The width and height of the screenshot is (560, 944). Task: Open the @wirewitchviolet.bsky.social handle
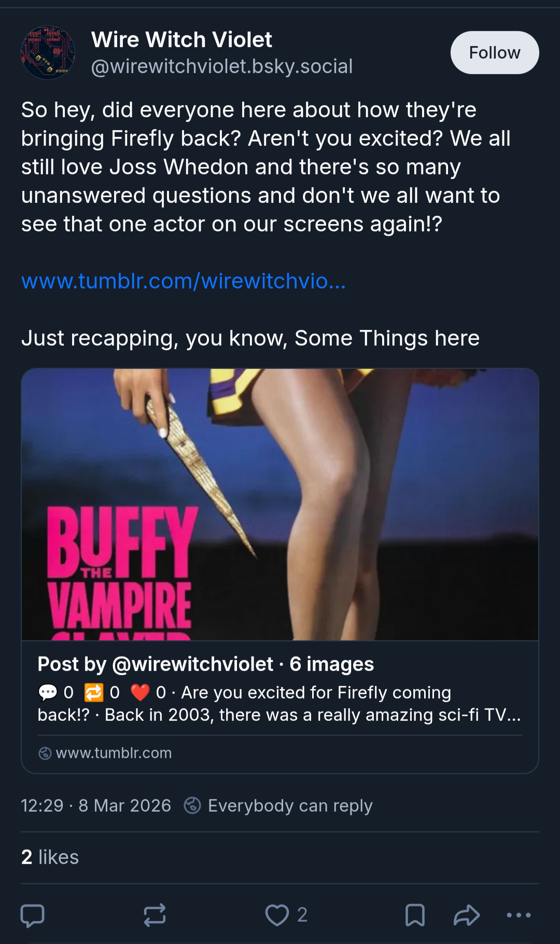222,66
